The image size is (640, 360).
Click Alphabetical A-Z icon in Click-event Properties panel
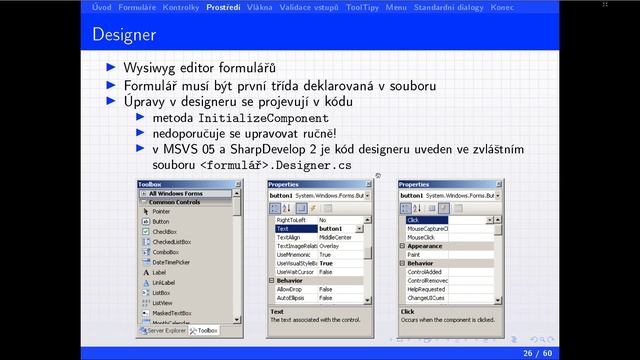[x=417, y=209]
